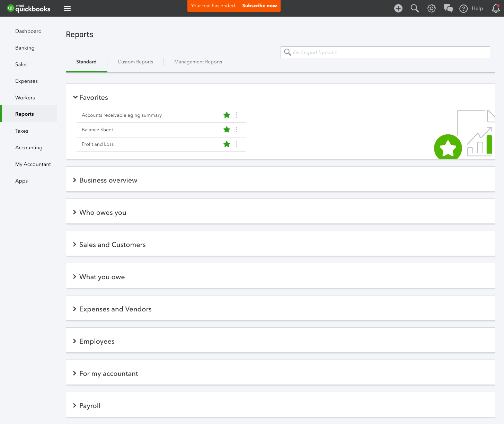Focus the Find report by name field
The height and width of the screenshot is (424, 504).
(385, 52)
